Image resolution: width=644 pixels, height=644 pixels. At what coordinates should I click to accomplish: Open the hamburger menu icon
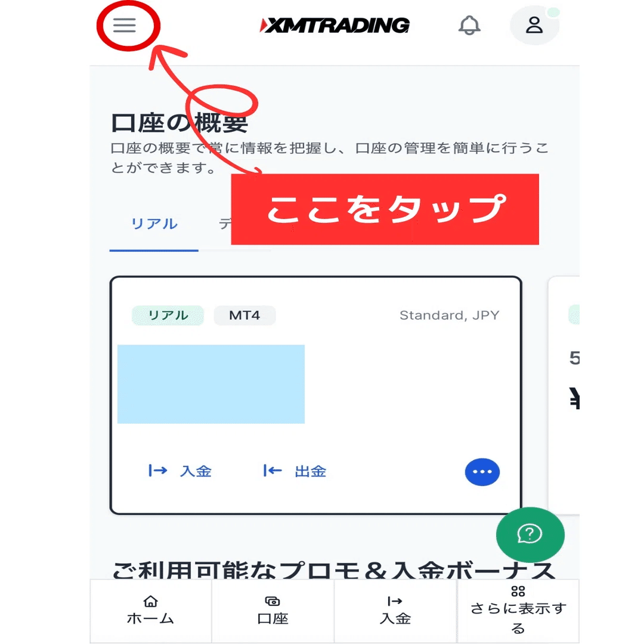click(x=125, y=26)
